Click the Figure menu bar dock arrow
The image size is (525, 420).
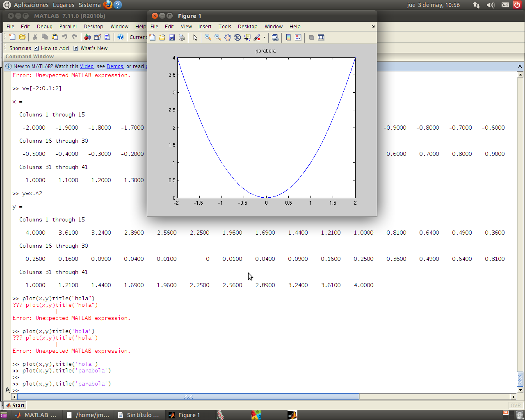(373, 27)
